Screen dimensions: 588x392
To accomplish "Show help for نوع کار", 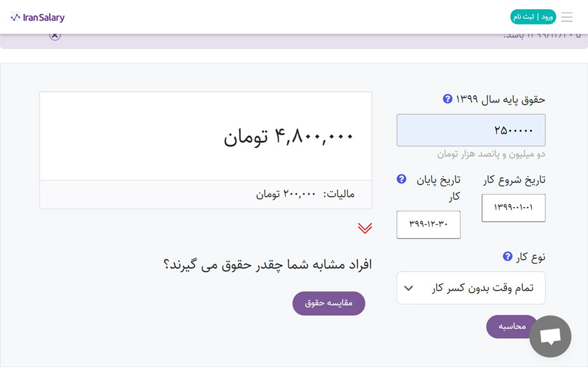I will [507, 257].
